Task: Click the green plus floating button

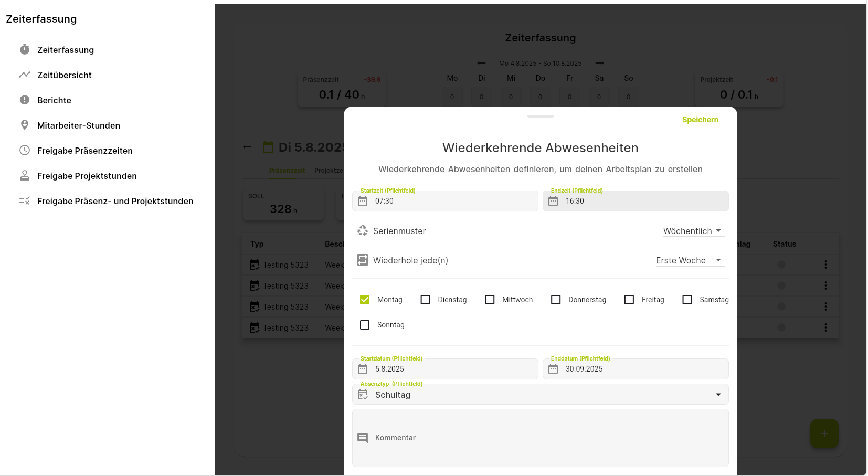Action: [824, 433]
